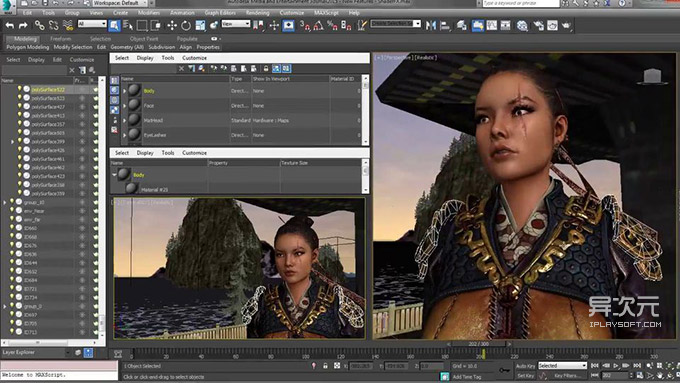Screen dimensions: 680x383
Task: Toggle 3D Snaps on main toolbar
Action: coord(305,26)
